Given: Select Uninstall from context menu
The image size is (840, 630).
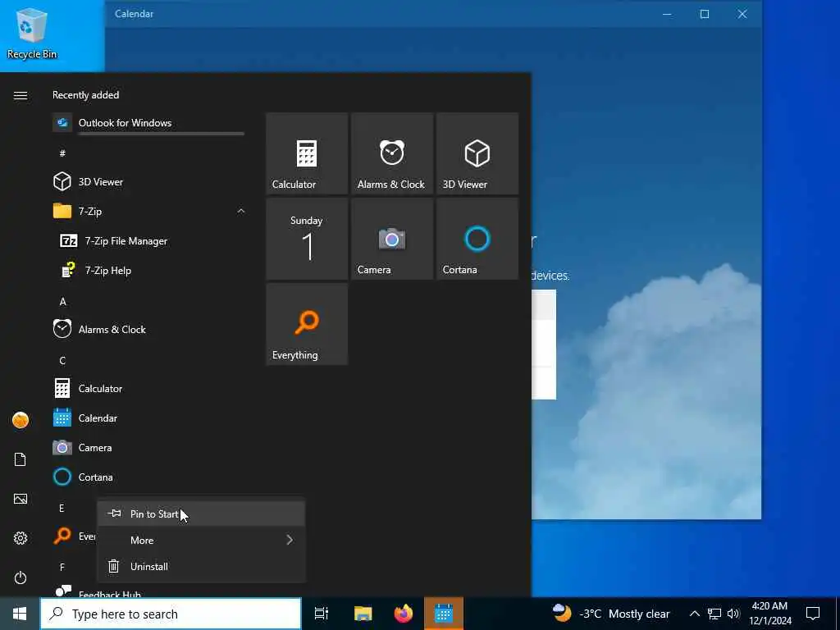Looking at the screenshot, I should click(x=201, y=567).
